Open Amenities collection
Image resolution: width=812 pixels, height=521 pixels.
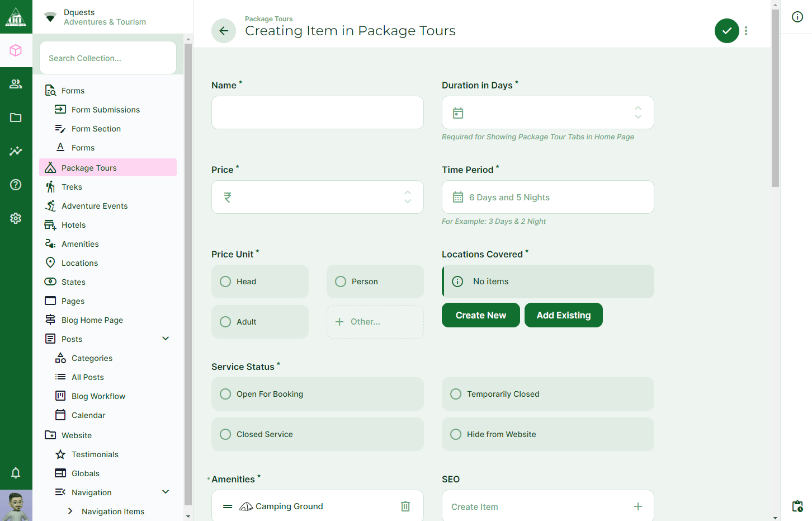click(108, 244)
